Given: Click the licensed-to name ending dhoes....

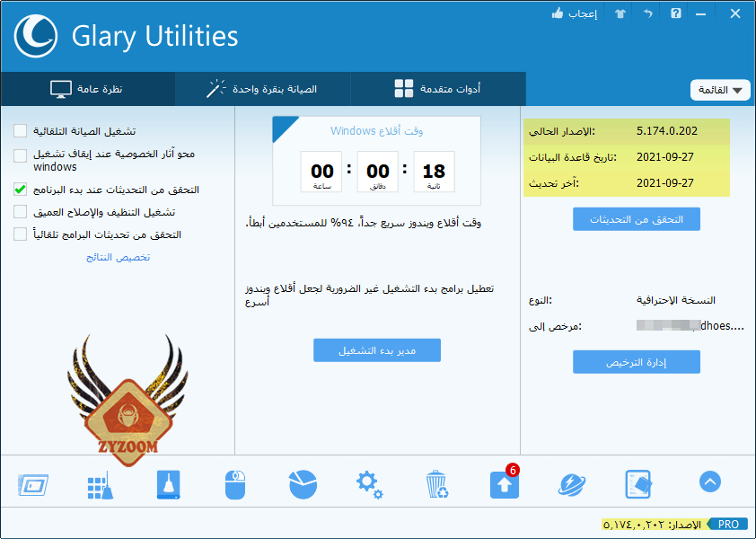Looking at the screenshot, I should tap(690, 326).
